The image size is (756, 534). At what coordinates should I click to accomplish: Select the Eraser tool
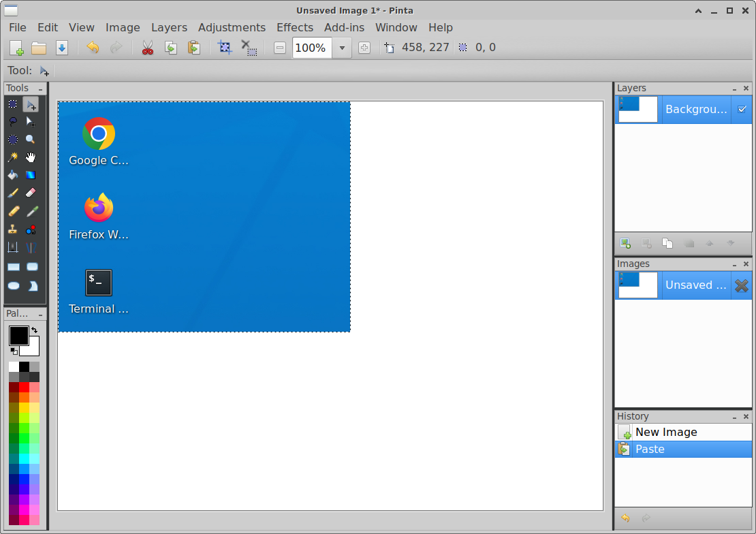pos(31,193)
